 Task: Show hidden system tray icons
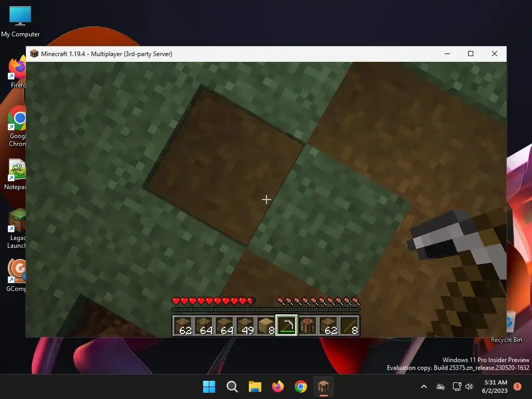coord(424,387)
